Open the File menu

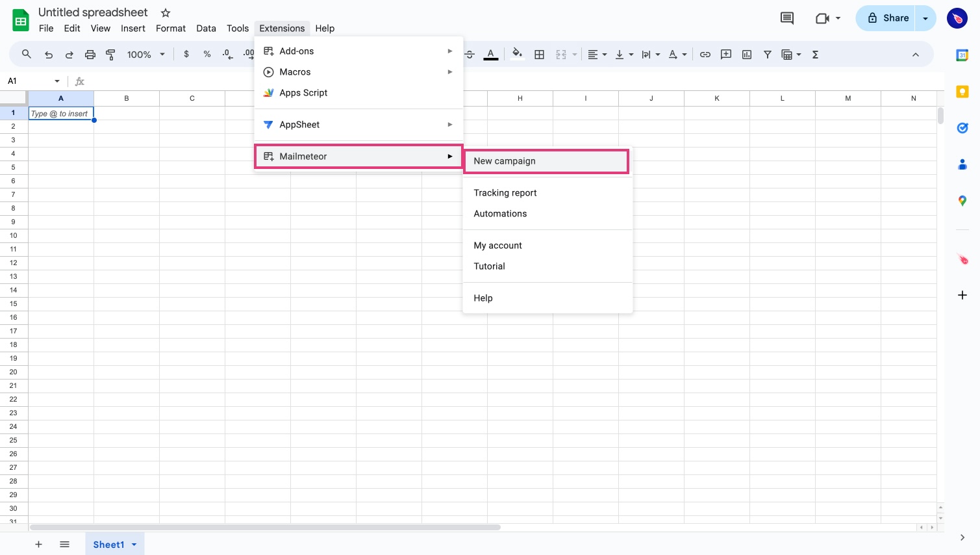46,29
